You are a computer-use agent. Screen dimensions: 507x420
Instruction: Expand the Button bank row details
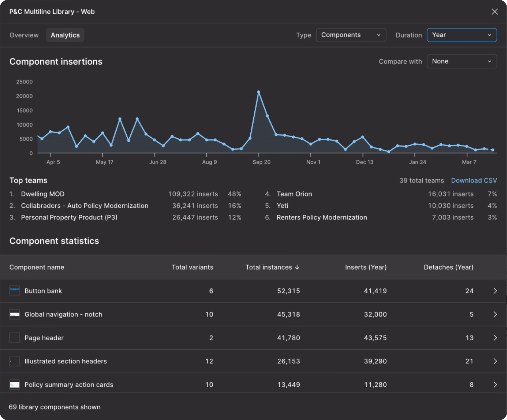pyautogui.click(x=495, y=291)
